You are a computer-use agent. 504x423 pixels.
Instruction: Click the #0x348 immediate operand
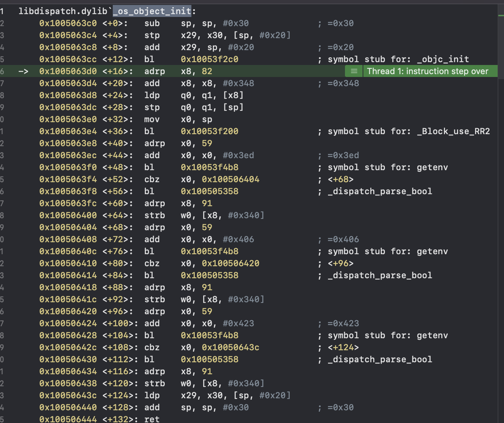[238, 83]
